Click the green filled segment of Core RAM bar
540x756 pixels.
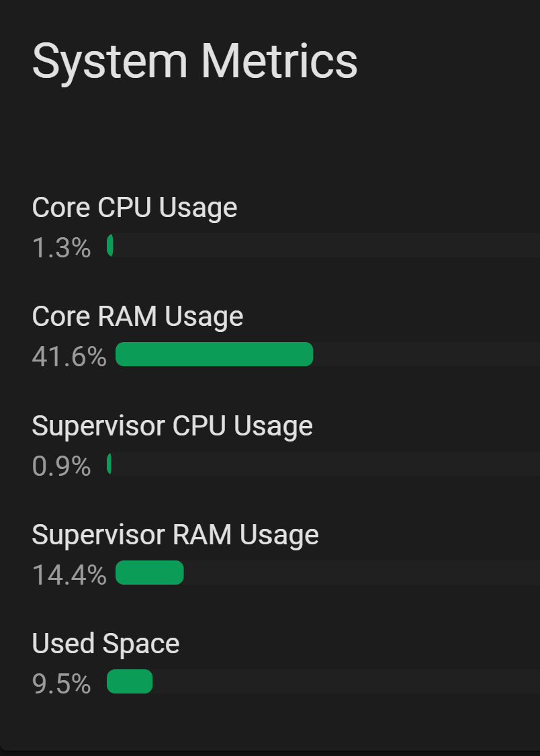point(214,354)
